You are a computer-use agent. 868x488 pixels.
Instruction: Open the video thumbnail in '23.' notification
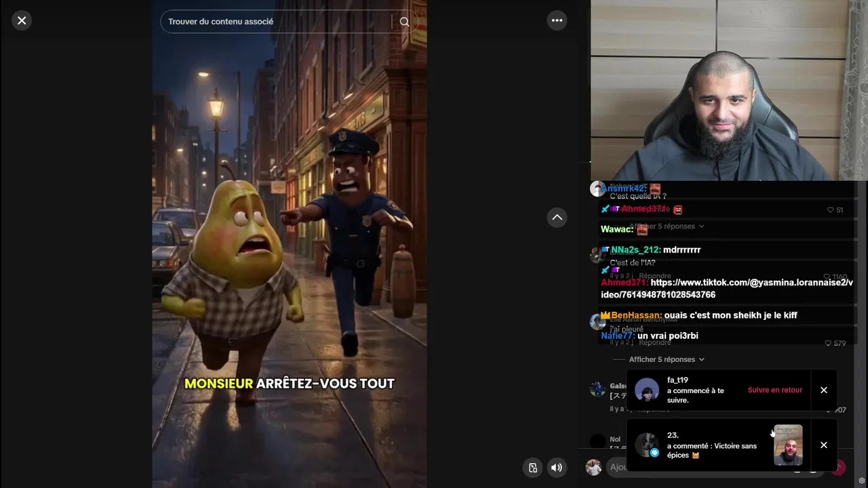pyautogui.click(x=788, y=445)
